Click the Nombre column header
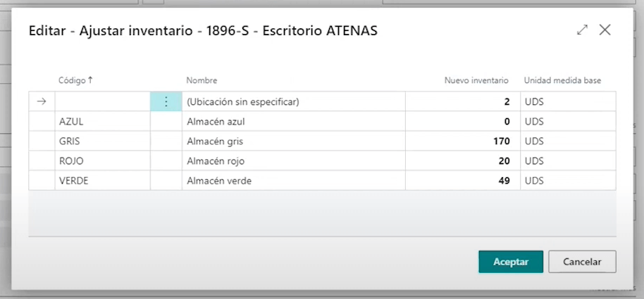This screenshot has width=644, height=299. [202, 80]
